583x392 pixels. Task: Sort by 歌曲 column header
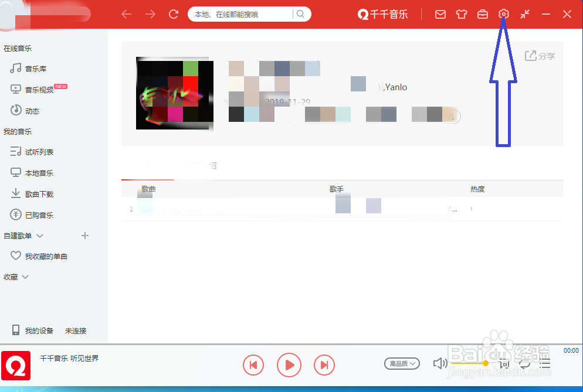pos(148,189)
